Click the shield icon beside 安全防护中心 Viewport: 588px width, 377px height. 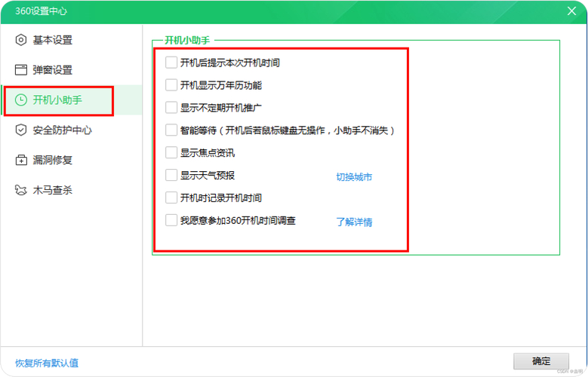click(21, 130)
